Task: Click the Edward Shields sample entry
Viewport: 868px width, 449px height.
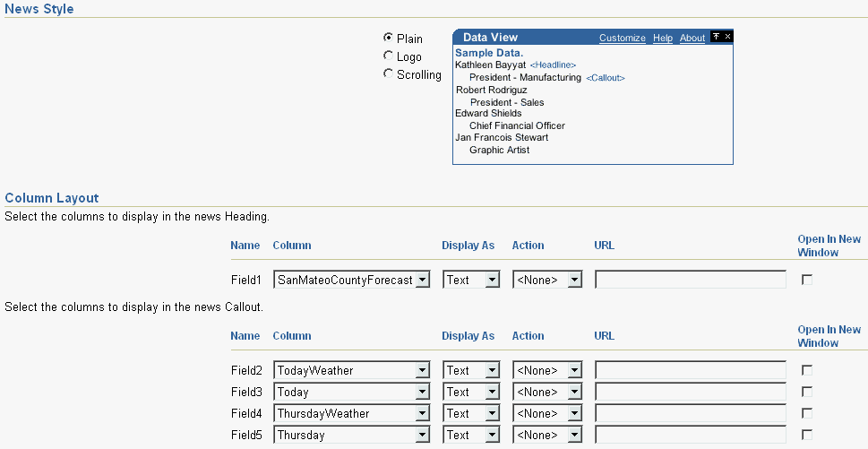Action: click(x=488, y=113)
